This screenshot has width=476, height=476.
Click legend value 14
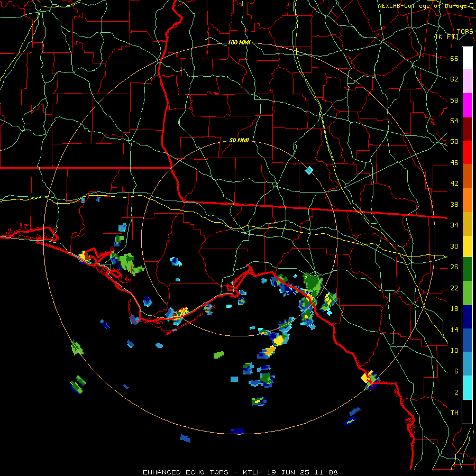(454, 329)
